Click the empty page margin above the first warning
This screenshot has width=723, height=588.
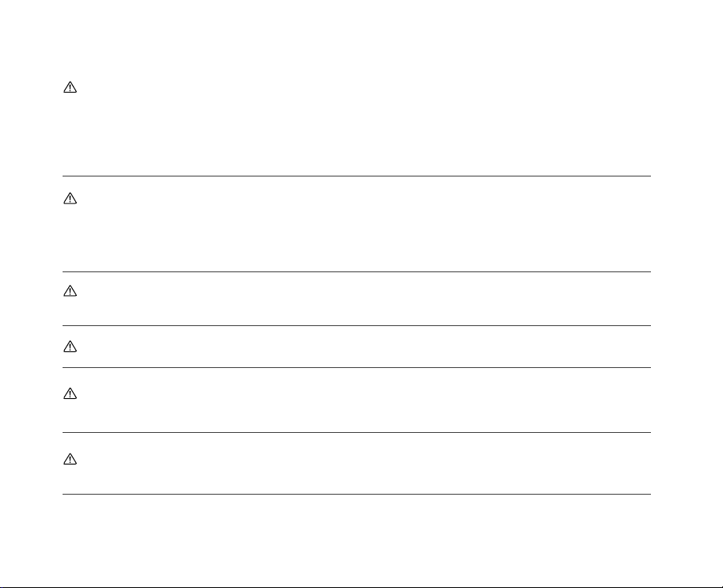(356, 40)
